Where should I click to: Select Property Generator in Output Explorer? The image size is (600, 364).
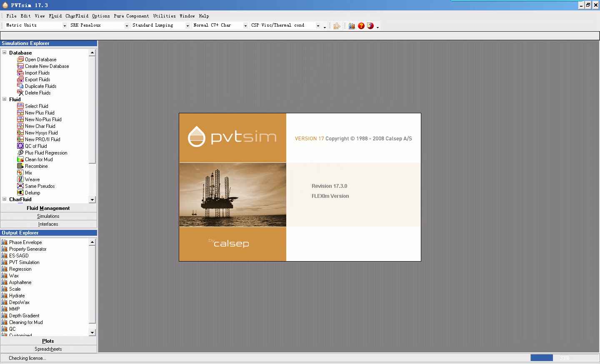[x=28, y=249]
